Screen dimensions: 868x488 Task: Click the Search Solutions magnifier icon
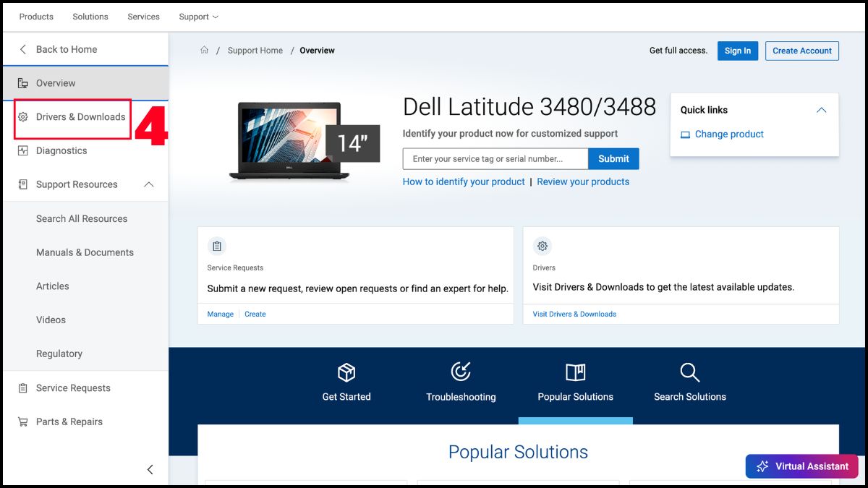690,372
